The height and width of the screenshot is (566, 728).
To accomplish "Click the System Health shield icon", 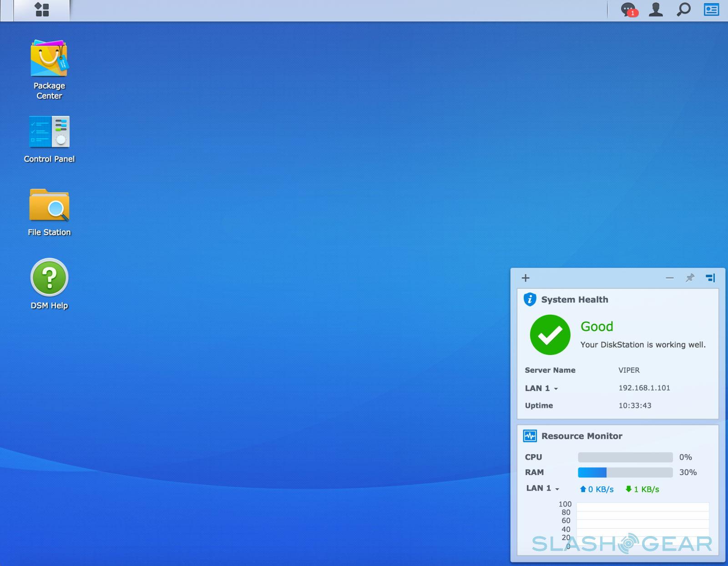I will [530, 299].
